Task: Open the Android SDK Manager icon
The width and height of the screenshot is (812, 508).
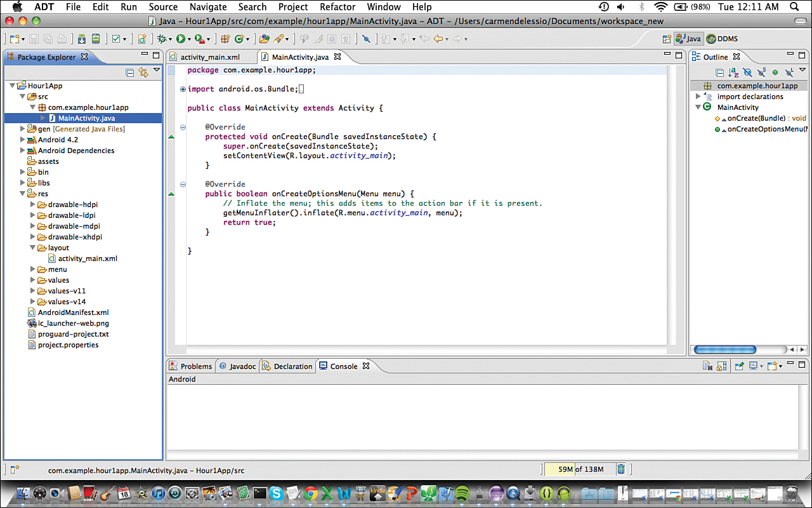Action: click(82, 39)
